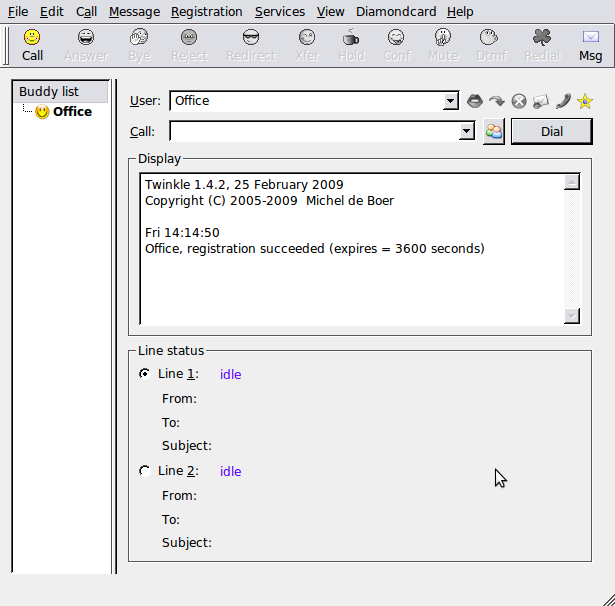Open the Diamondcard menu
Viewport: 615px width, 606px height.
[395, 12]
